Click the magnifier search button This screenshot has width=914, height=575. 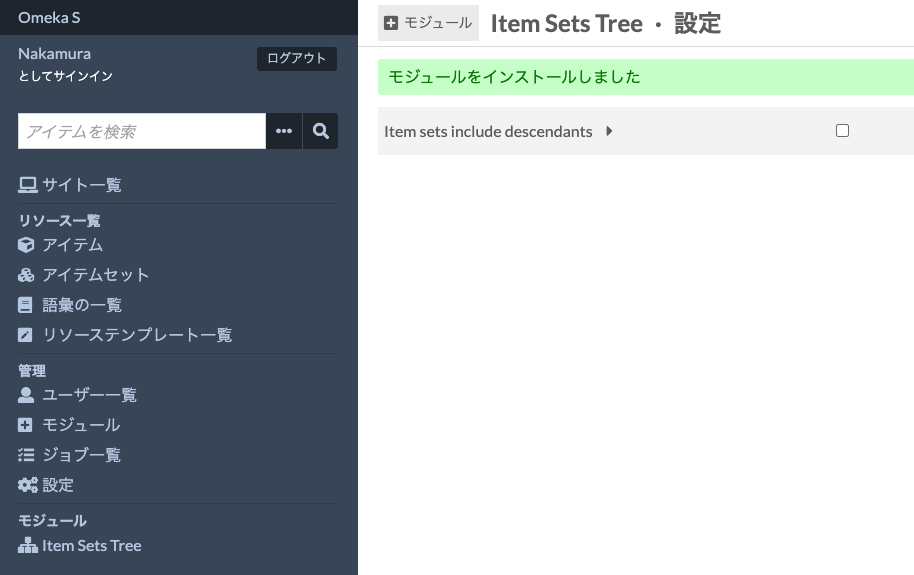click(x=320, y=131)
